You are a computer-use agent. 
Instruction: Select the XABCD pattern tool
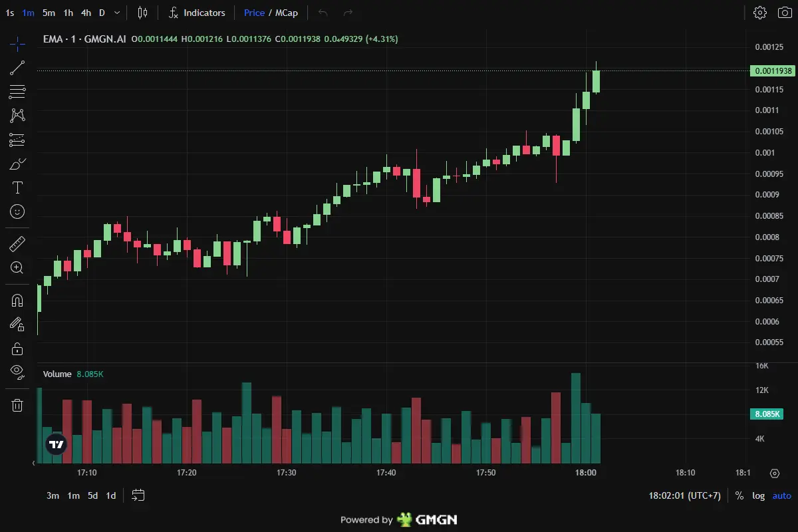[17, 115]
